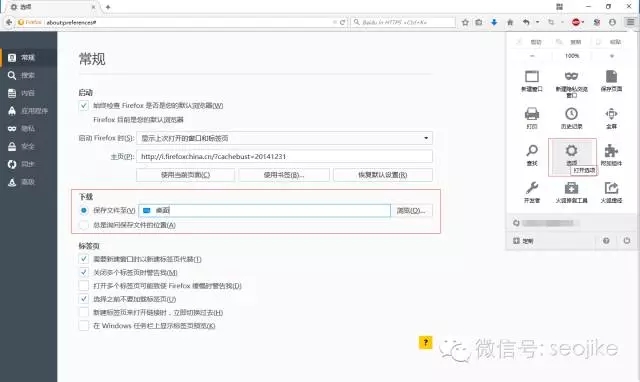Open Search (搜索) in the preferences sidebar
The image size is (640, 382).
tap(29, 76)
